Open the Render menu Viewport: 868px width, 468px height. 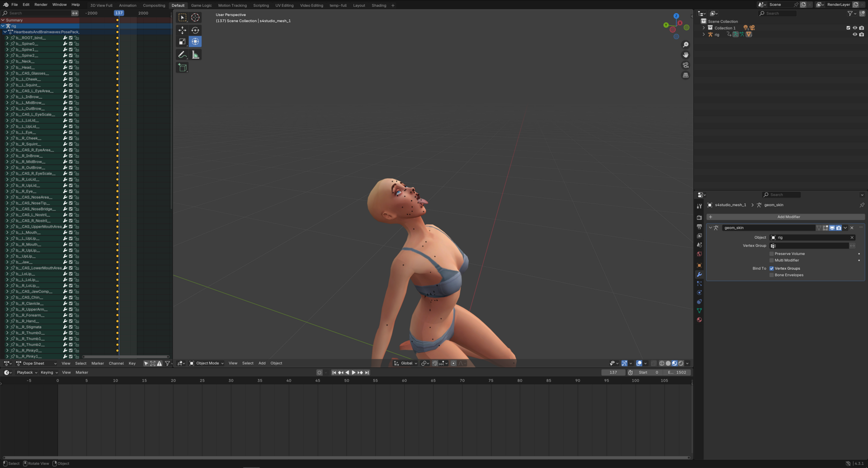41,5
